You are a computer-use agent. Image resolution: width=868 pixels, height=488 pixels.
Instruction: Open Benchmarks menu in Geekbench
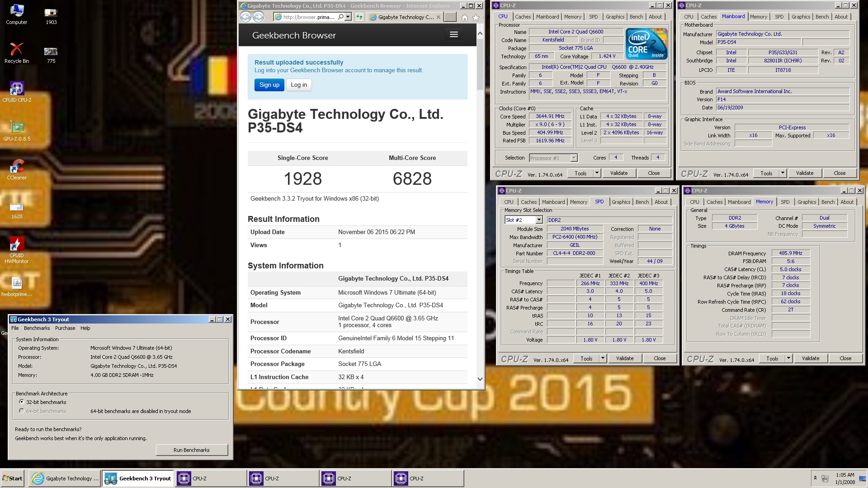point(37,328)
